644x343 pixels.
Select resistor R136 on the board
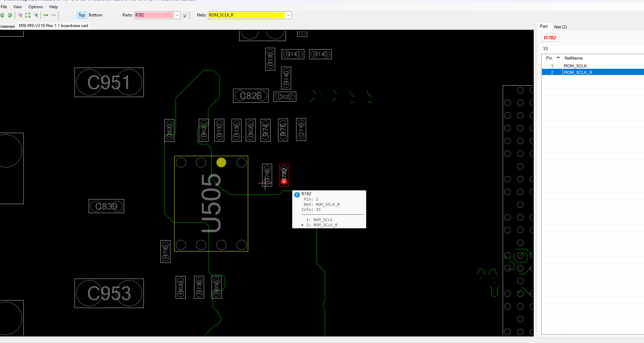tap(199, 287)
